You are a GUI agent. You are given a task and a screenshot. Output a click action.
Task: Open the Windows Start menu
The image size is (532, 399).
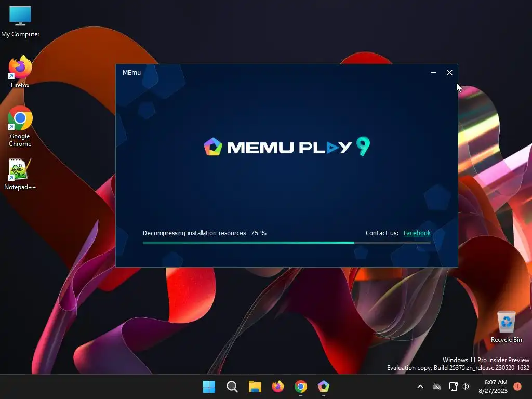209,387
